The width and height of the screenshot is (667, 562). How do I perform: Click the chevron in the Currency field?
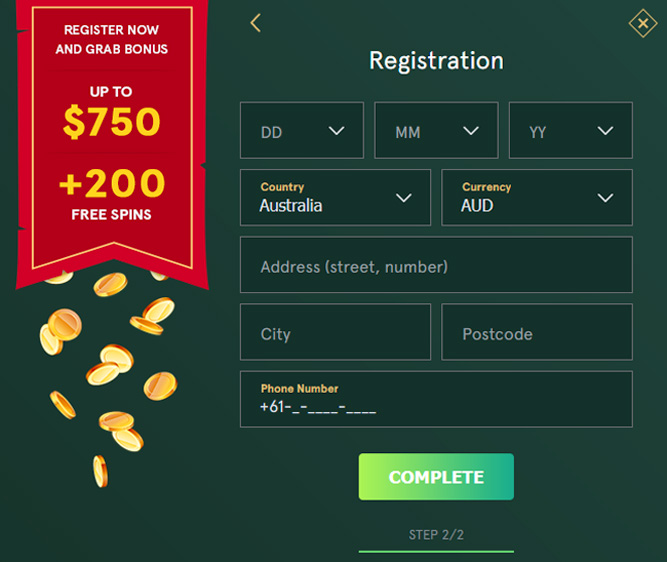coord(605,198)
